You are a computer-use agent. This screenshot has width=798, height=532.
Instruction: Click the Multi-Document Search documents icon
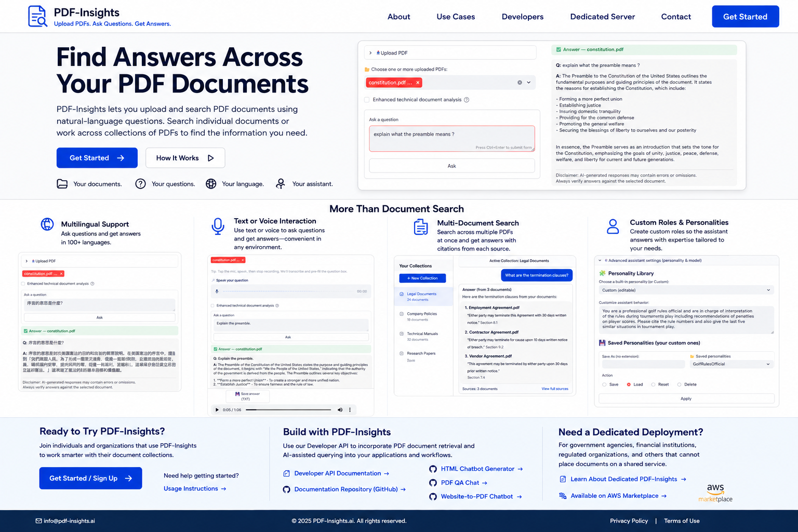[x=421, y=227]
